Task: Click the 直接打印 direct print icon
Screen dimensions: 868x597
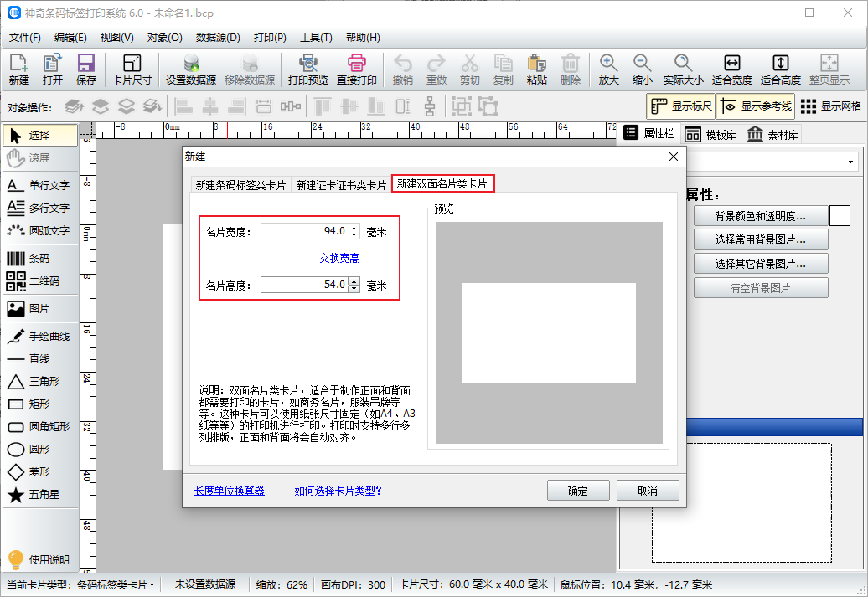Action: pyautogui.click(x=356, y=69)
